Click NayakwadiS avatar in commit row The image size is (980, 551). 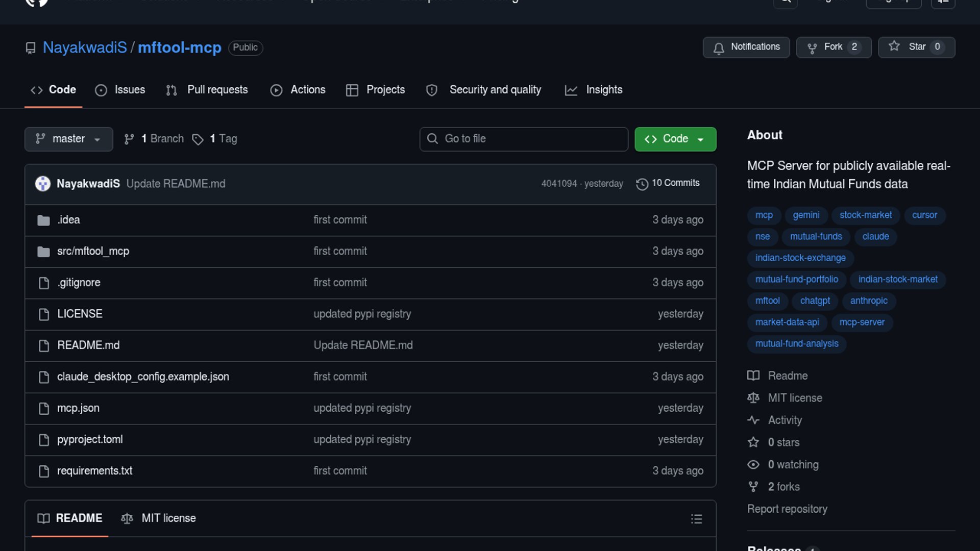(43, 184)
